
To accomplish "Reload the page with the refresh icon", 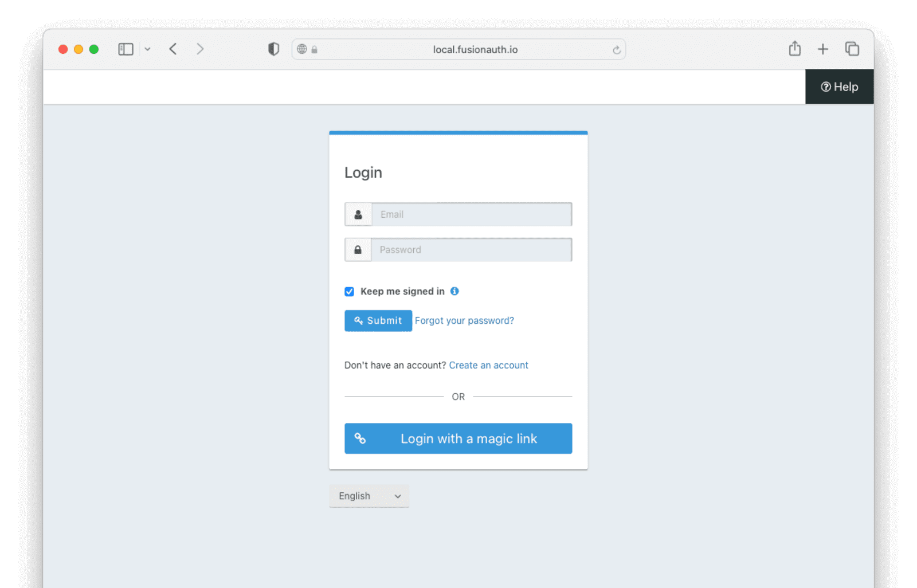I will click(x=617, y=50).
